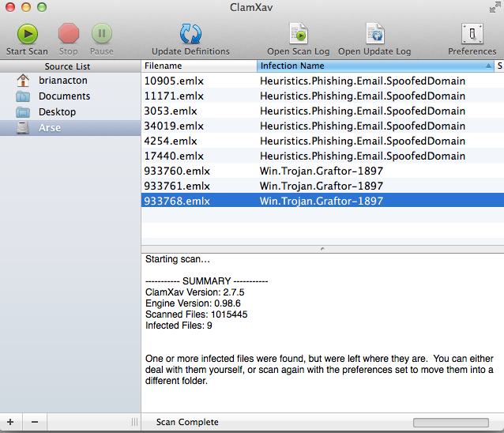504x433 pixels.
Task: Add a source with the plus button
Action: coord(10,422)
